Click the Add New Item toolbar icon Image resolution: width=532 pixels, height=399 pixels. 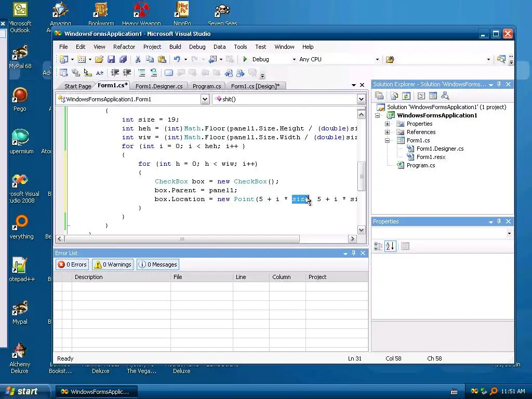[x=82, y=59]
